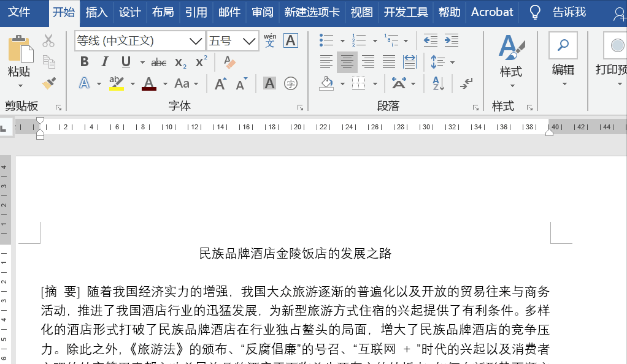Expand the font color dropdown arrow
The image size is (627, 364).
point(166,83)
